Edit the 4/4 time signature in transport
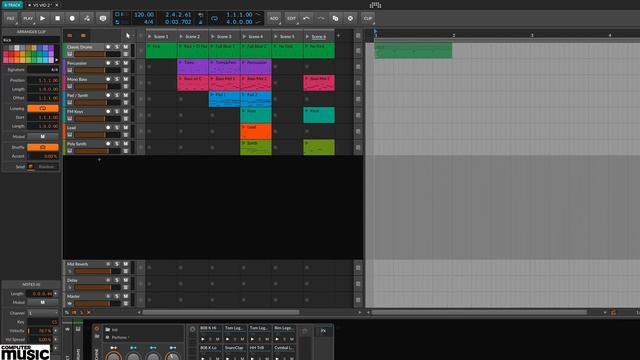Image resolution: width=640 pixels, height=360 pixels. pos(149,22)
